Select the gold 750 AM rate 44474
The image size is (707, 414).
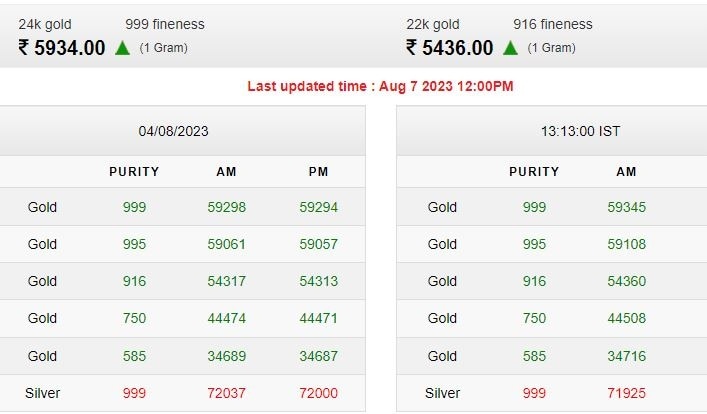226,318
